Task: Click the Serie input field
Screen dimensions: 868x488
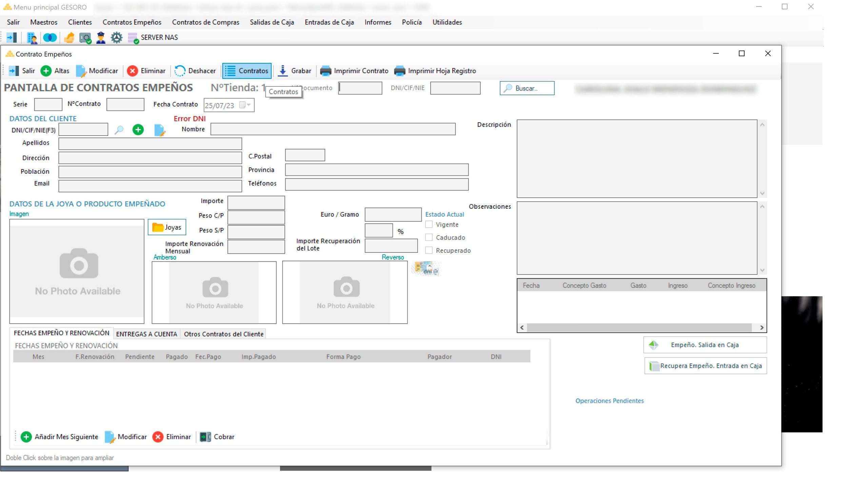Action: (x=48, y=104)
